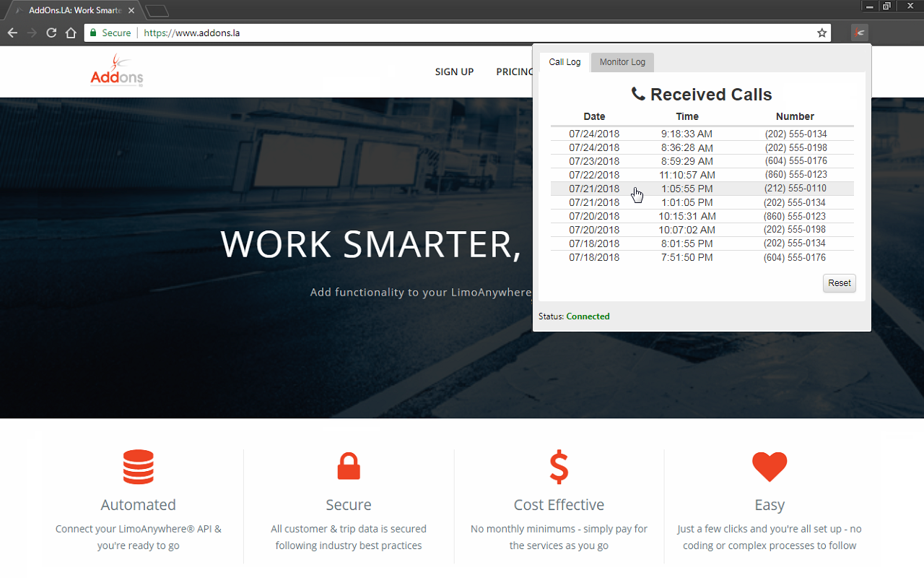This screenshot has width=924, height=578.
Task: Click the green secure padlock icon
Action: 93,33
